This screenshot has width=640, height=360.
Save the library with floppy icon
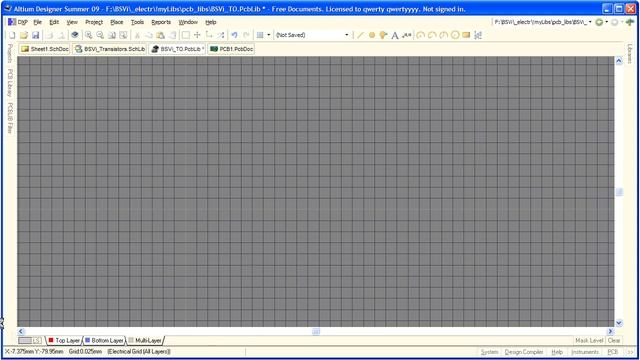(x=36, y=35)
